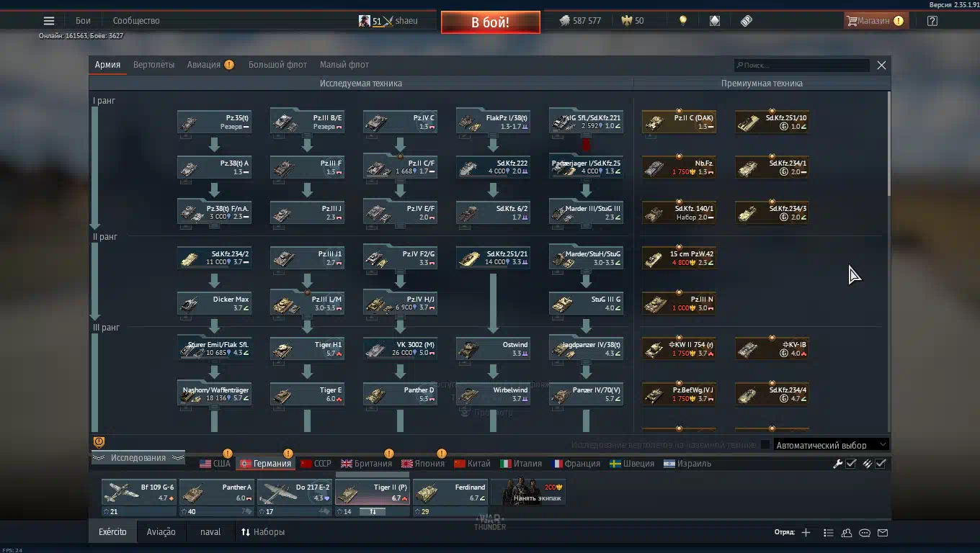Select the Panther D tank
The image size is (980, 553).
pyautogui.click(x=400, y=395)
